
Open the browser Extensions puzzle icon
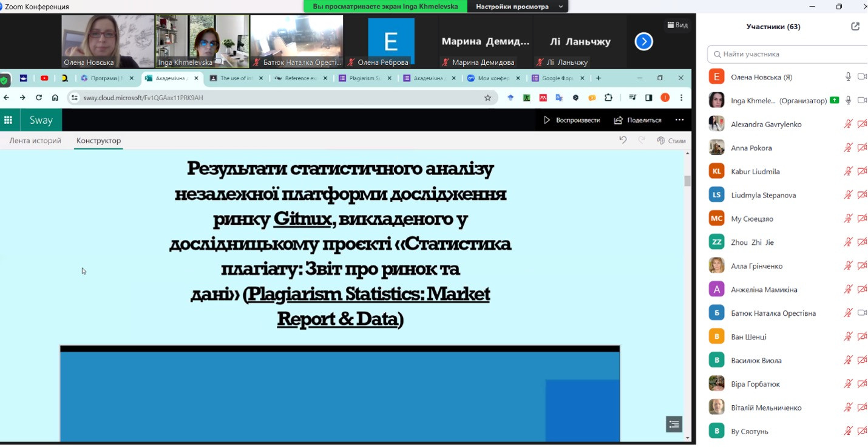click(608, 98)
